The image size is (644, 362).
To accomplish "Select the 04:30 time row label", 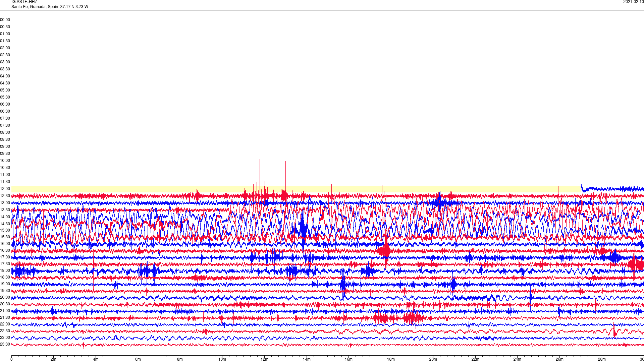I will click(5, 83).
